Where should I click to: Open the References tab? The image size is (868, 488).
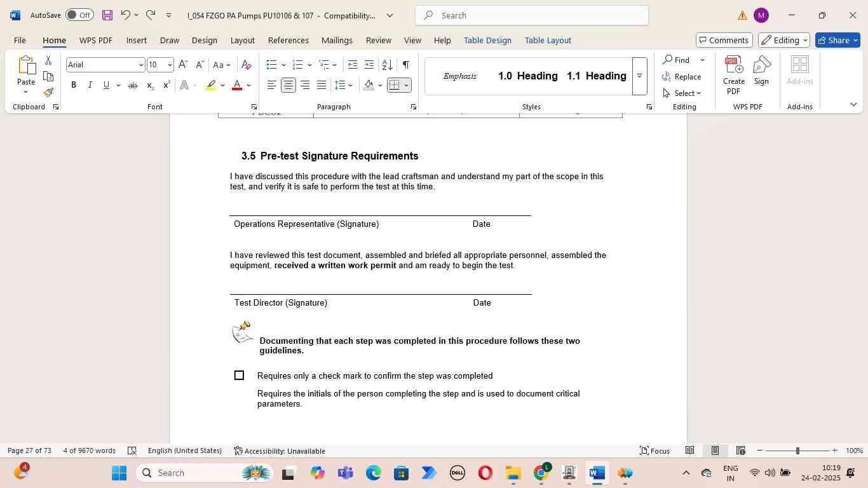(288, 40)
